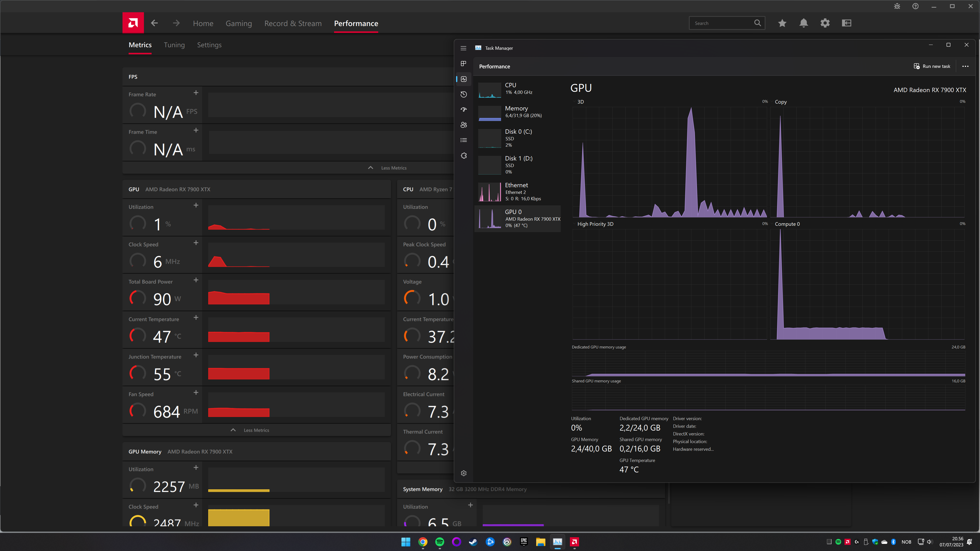Open the Tuning sub-tab

click(x=174, y=45)
